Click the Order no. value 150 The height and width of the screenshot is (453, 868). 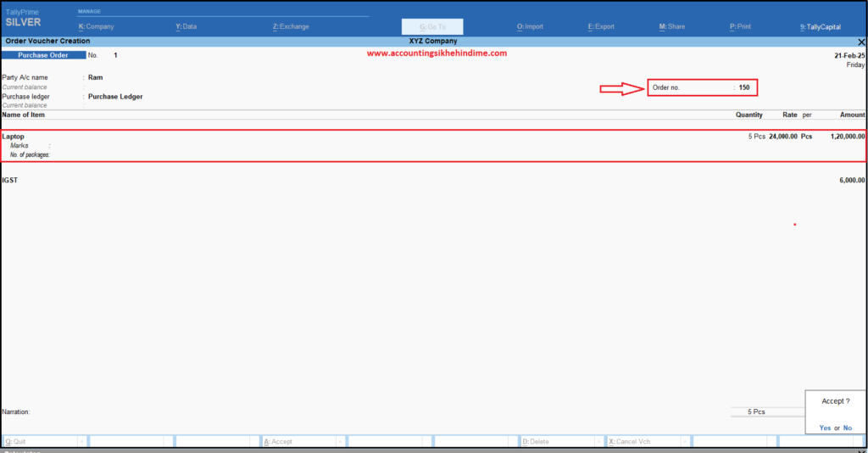pyautogui.click(x=744, y=87)
